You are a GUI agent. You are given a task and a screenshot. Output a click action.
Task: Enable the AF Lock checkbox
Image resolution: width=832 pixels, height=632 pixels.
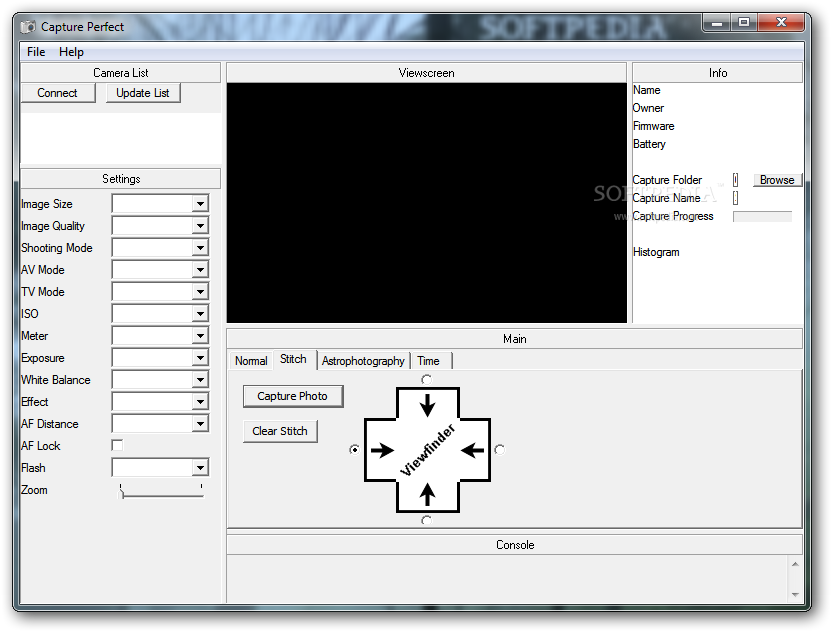pos(117,445)
